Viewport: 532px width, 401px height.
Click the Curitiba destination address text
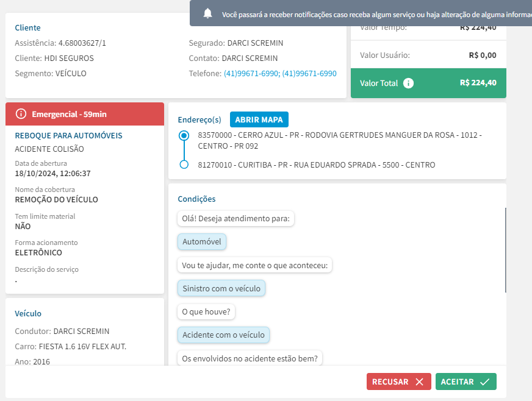click(x=317, y=165)
